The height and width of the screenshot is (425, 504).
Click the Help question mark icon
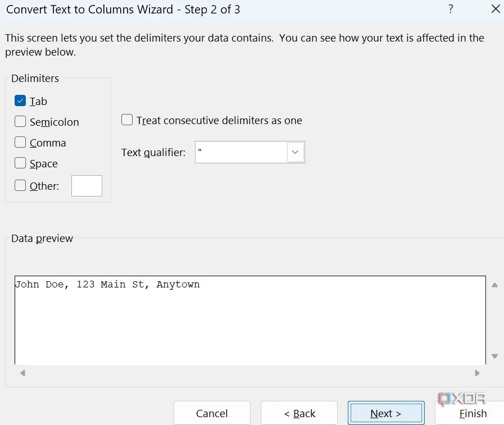[451, 10]
